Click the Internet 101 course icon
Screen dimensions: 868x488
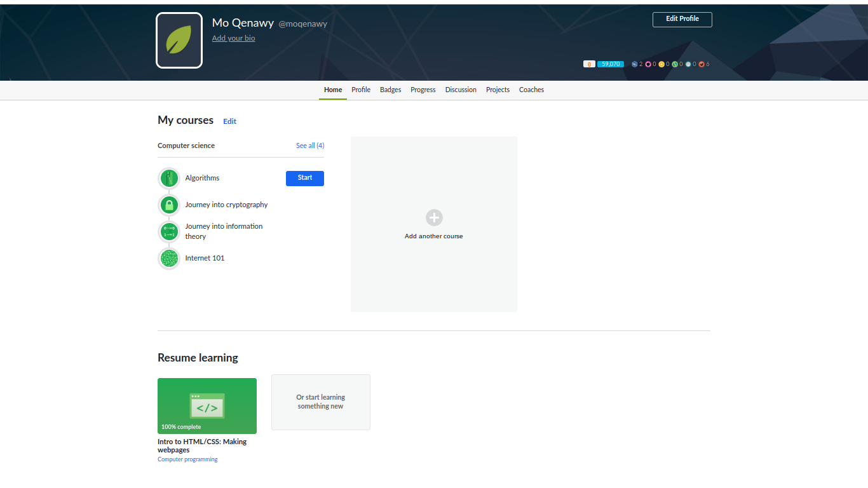click(169, 259)
